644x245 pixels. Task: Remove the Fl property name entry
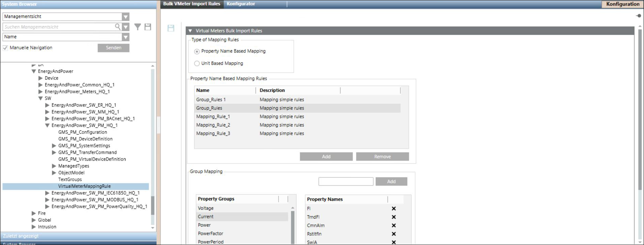pyautogui.click(x=394, y=209)
